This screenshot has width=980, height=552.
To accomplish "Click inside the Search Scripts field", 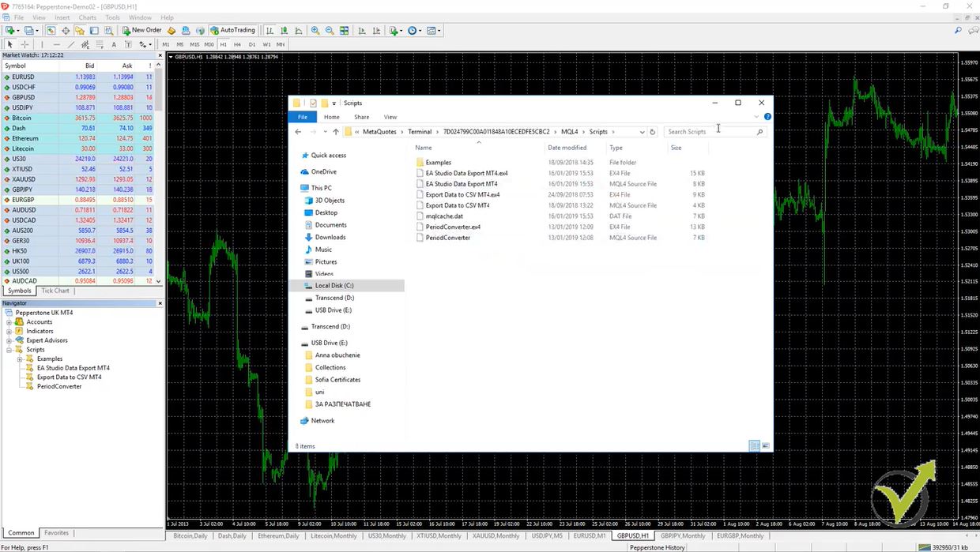I will [710, 131].
